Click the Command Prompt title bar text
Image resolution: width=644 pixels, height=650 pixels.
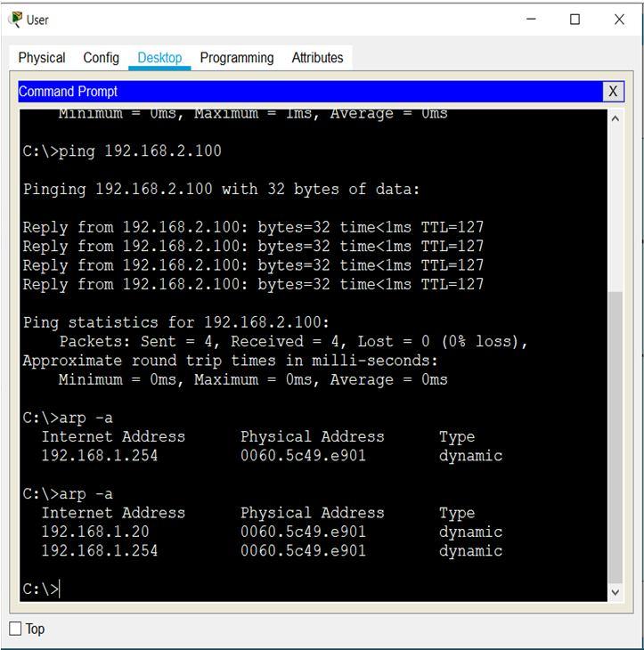pyautogui.click(x=68, y=91)
